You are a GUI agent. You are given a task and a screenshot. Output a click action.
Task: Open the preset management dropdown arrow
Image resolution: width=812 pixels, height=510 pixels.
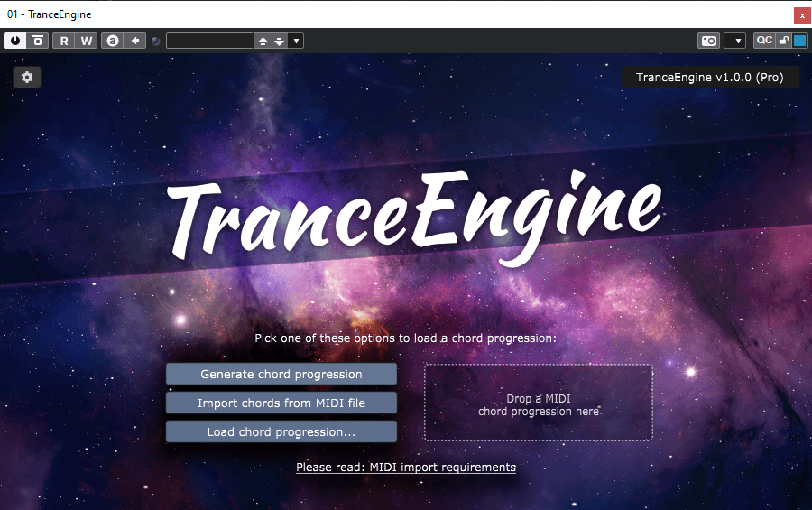[x=296, y=41]
